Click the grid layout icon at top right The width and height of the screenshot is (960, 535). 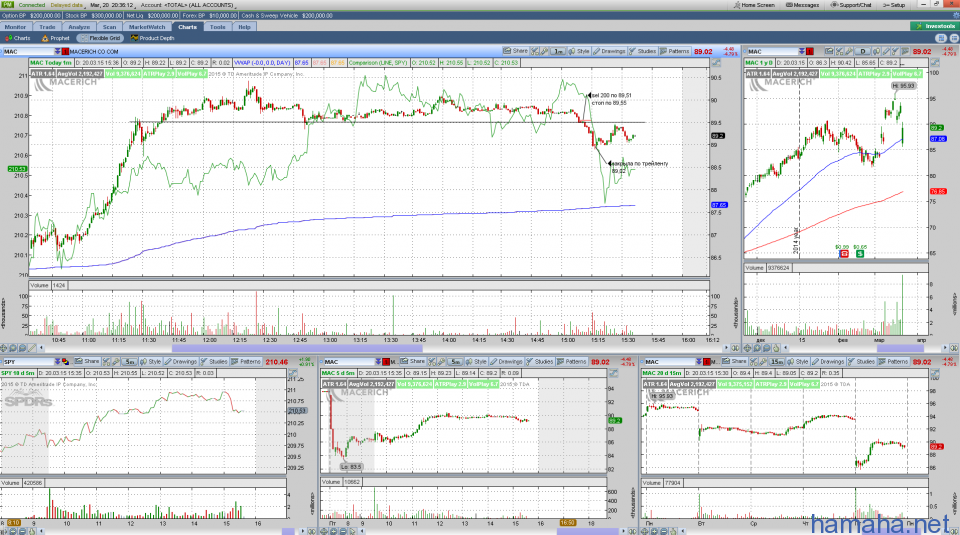click(941, 38)
